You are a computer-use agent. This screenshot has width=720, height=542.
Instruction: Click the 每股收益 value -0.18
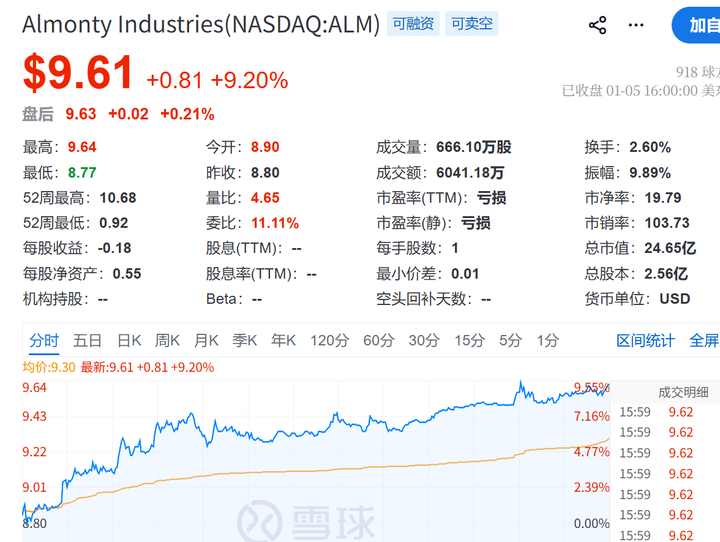point(114,248)
